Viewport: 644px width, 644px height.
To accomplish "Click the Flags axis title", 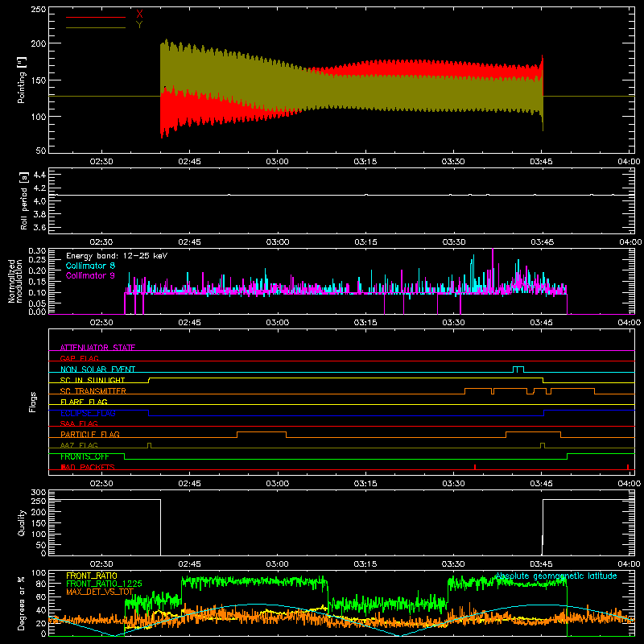I will tap(33, 402).
